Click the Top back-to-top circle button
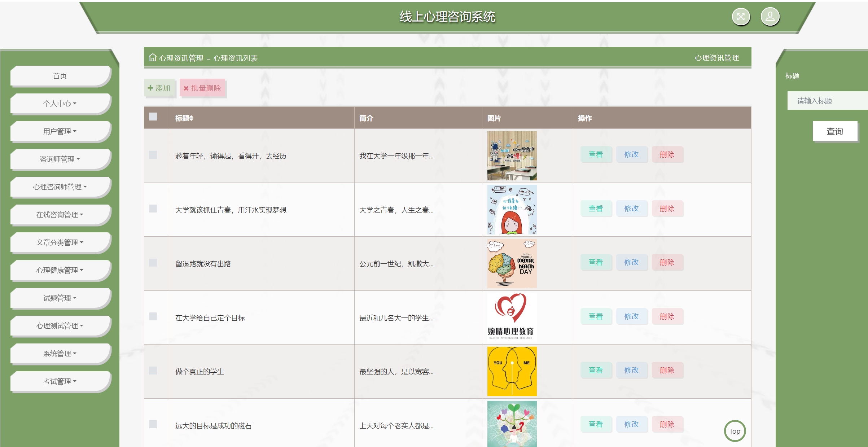This screenshot has width=868, height=447. (735, 431)
